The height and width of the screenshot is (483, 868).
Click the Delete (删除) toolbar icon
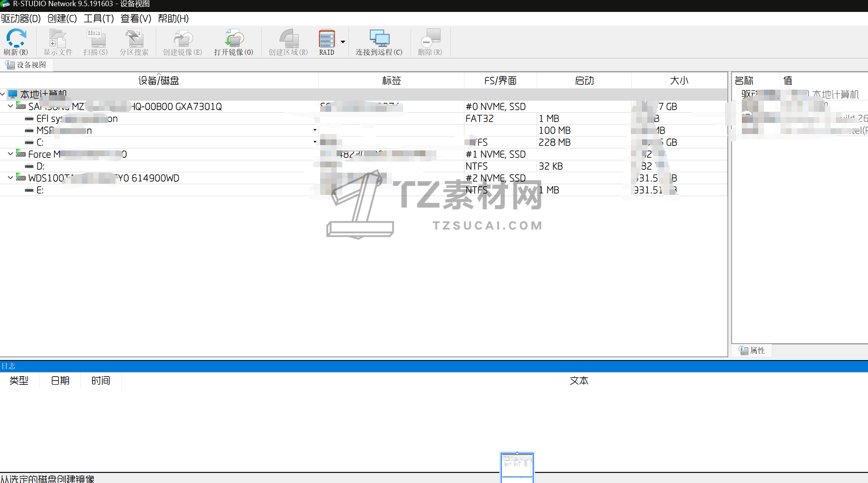[x=430, y=38]
